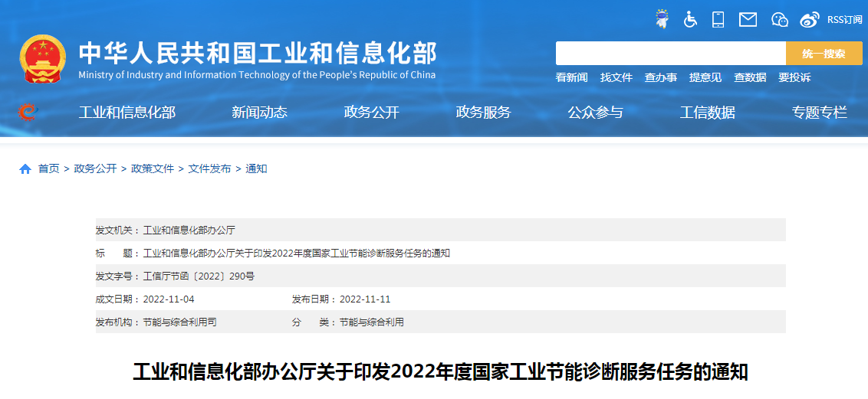Open the 查数据 quick link

pyautogui.click(x=750, y=77)
